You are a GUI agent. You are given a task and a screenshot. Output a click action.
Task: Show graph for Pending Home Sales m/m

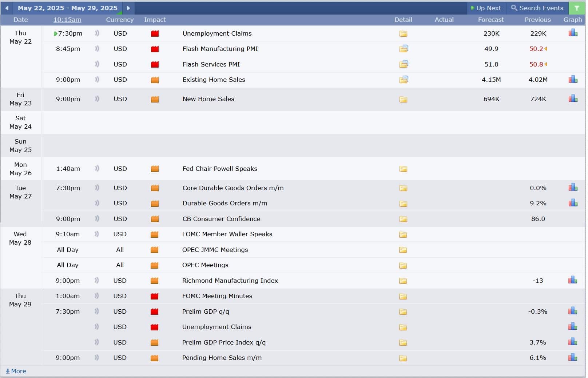573,357
